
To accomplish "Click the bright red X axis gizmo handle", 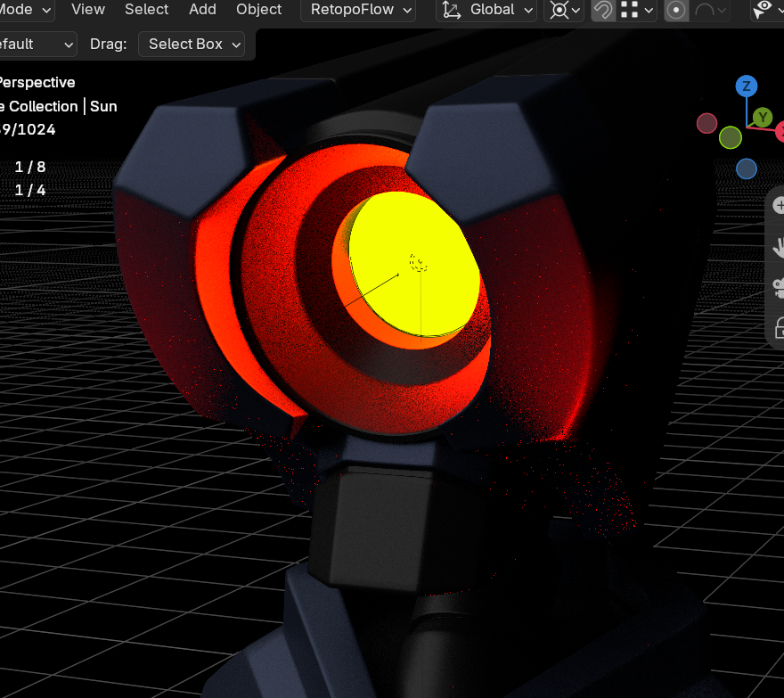I will [x=780, y=132].
